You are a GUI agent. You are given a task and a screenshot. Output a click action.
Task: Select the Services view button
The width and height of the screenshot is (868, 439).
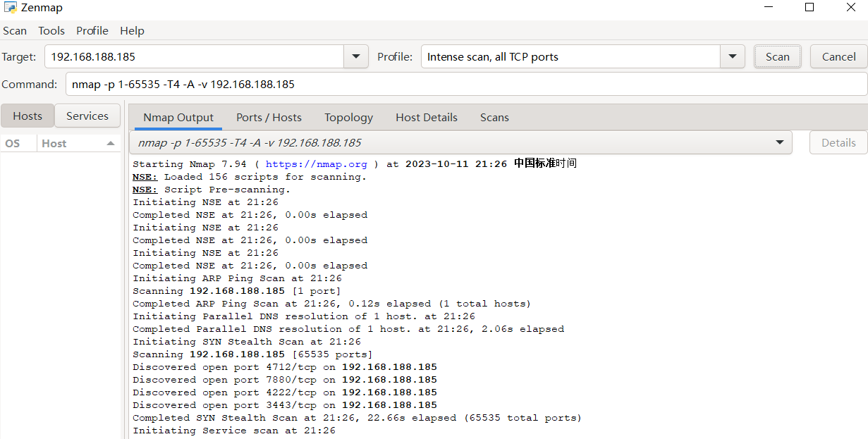point(87,116)
